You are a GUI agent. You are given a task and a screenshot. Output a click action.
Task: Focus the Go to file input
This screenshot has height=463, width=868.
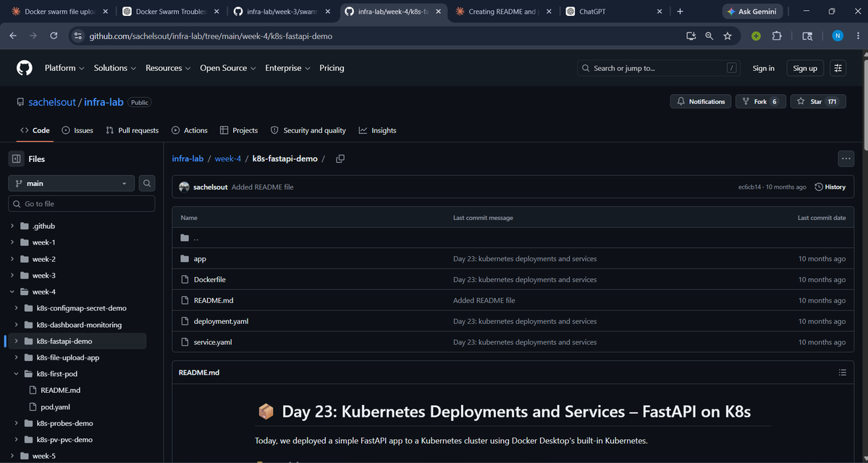(x=81, y=203)
